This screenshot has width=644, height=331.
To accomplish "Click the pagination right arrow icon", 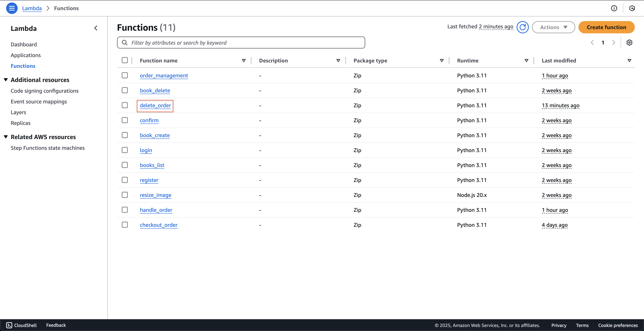I will click(614, 42).
